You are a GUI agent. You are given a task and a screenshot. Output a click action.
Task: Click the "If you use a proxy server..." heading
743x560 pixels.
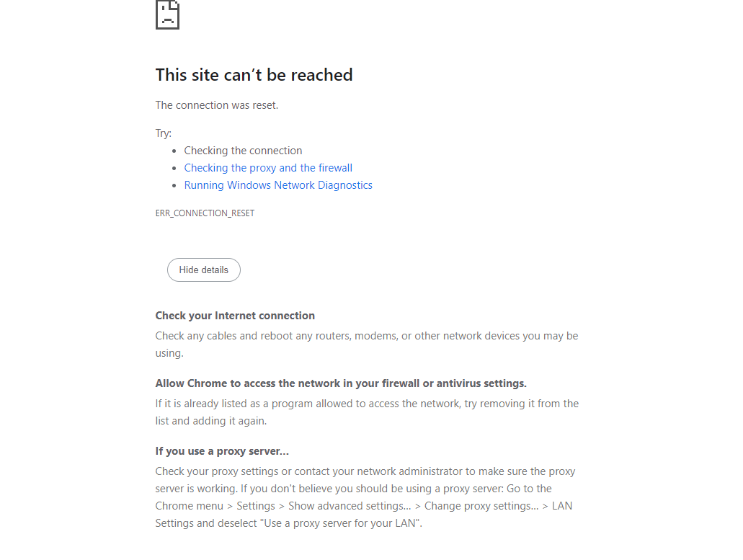point(222,451)
